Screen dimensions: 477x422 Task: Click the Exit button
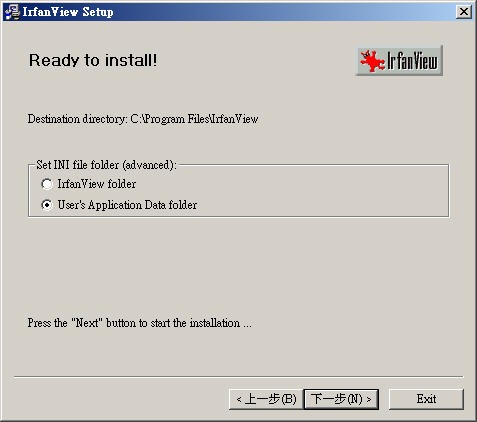coord(426,399)
